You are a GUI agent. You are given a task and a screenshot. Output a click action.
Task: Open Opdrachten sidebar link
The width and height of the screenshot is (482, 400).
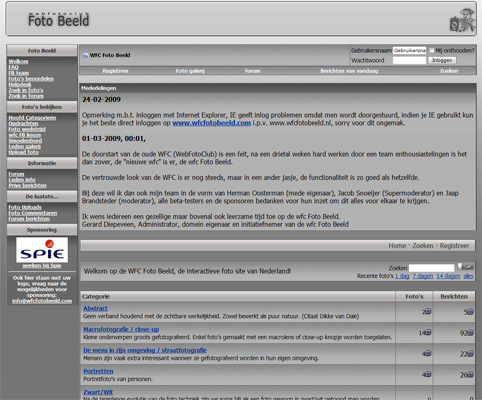[x=23, y=123]
